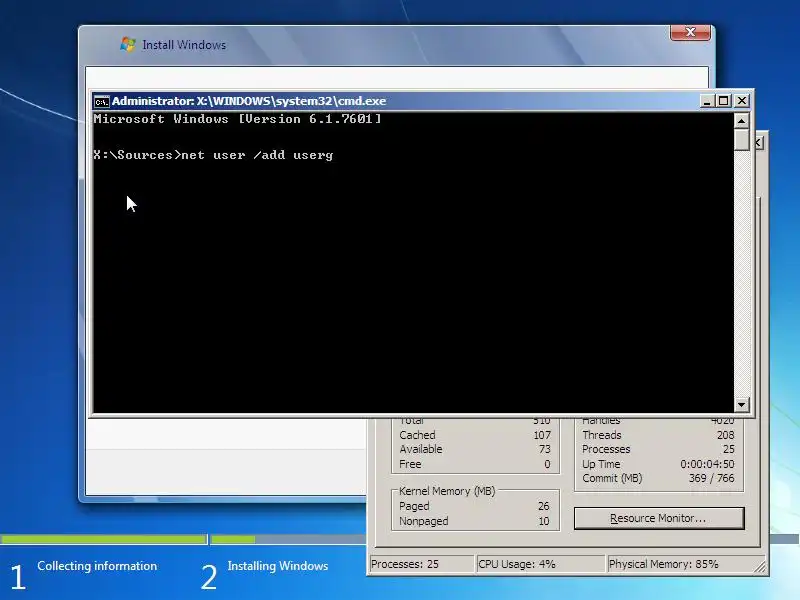Click cmd scrollbar down arrow
Image resolution: width=800 pixels, height=600 pixels.
(x=741, y=405)
